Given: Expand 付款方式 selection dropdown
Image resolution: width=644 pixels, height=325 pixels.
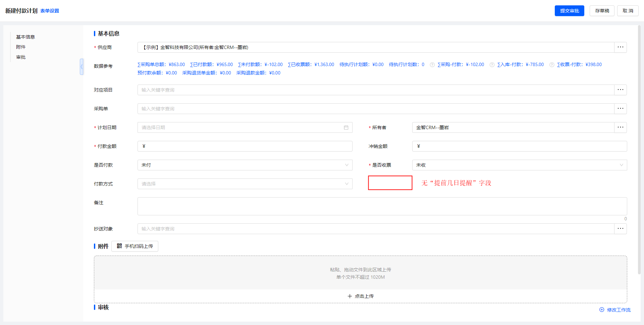Looking at the screenshot, I should click(245, 184).
